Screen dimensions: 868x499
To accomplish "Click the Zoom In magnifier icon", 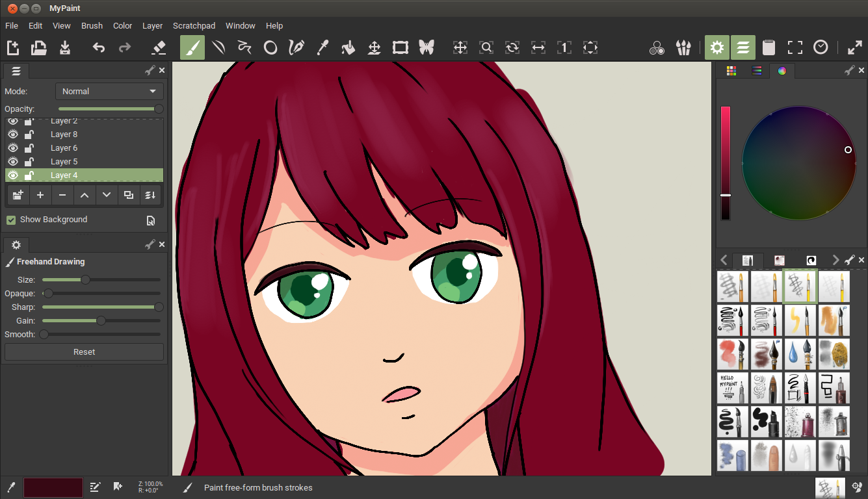I will pyautogui.click(x=486, y=47).
